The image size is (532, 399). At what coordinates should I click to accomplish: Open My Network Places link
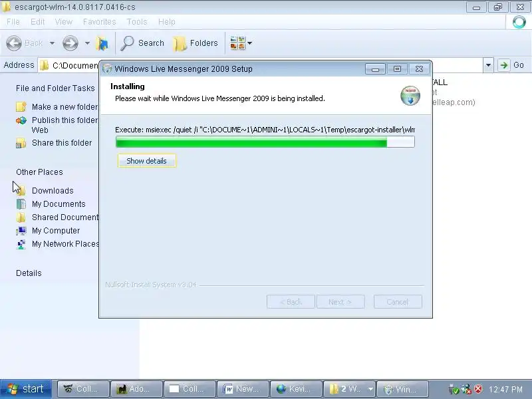65,244
